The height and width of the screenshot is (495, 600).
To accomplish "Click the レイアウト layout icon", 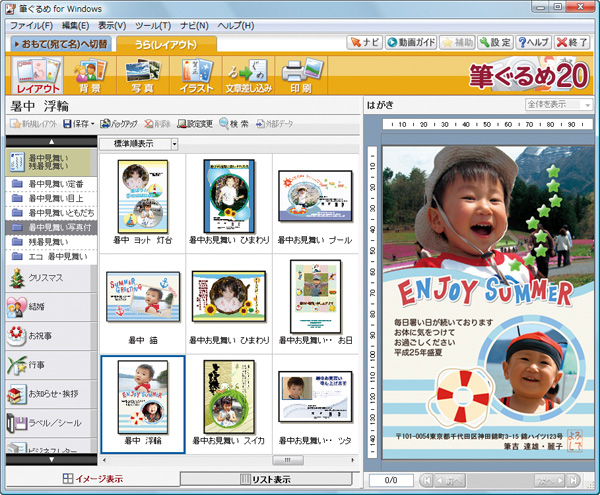I will click(39, 76).
